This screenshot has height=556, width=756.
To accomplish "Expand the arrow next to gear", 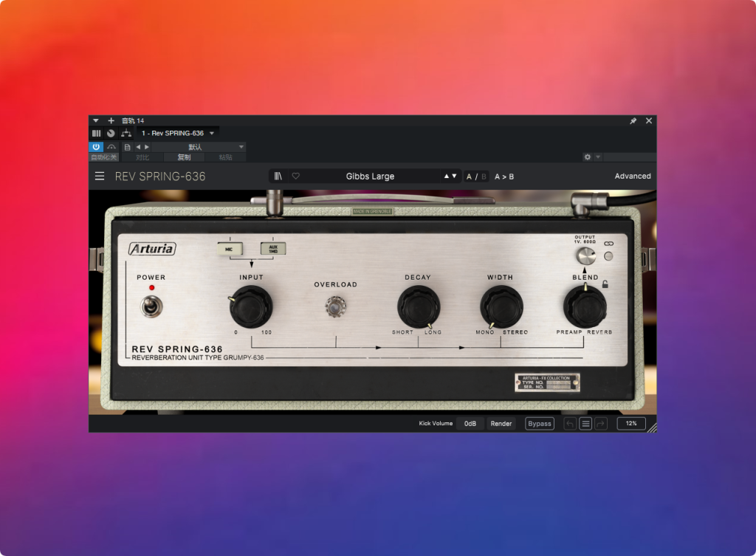I will coord(598,157).
